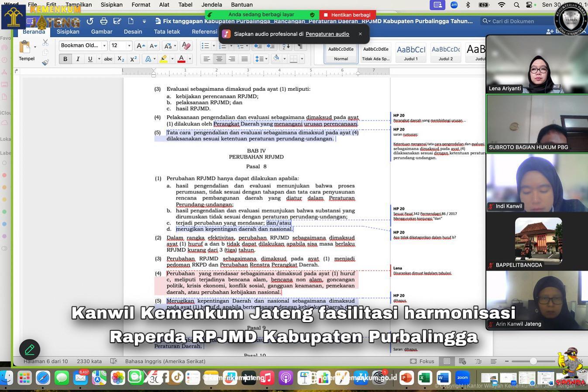This screenshot has height=392, width=588.
Task: Click the Hentikan berbagi button
Action: pyautogui.click(x=347, y=14)
